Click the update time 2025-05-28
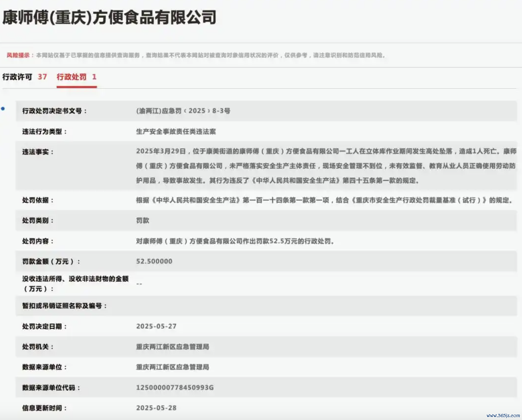The height and width of the screenshot is (420, 522). tap(156, 408)
